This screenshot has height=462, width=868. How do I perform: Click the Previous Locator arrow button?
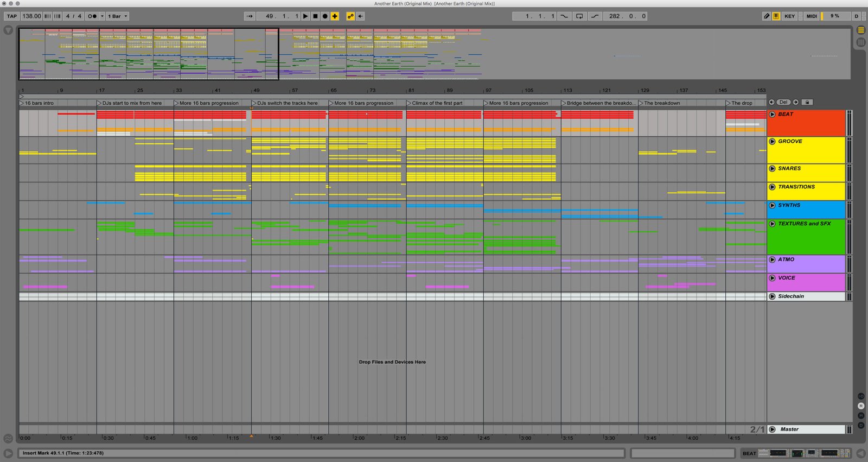771,102
